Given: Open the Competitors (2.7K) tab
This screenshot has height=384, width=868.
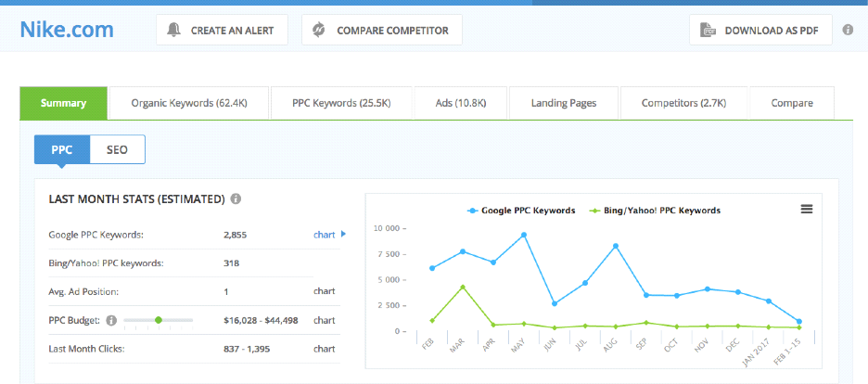Looking at the screenshot, I should (683, 103).
